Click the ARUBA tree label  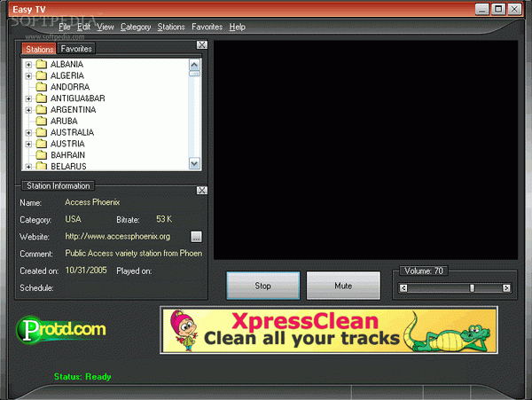[64, 122]
